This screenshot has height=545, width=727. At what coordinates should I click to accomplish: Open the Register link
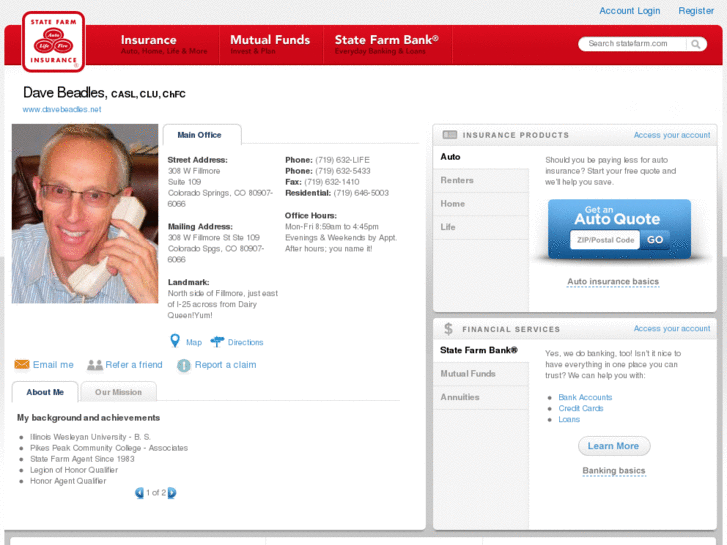click(x=696, y=11)
